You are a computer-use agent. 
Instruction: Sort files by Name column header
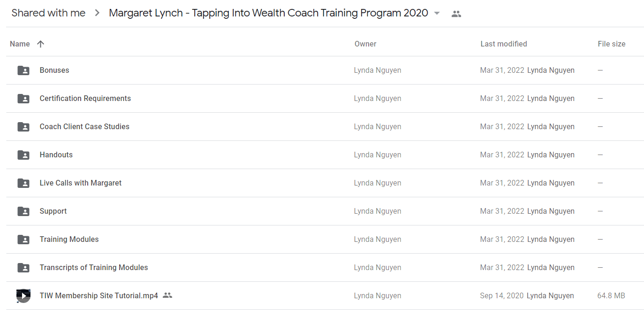point(20,44)
